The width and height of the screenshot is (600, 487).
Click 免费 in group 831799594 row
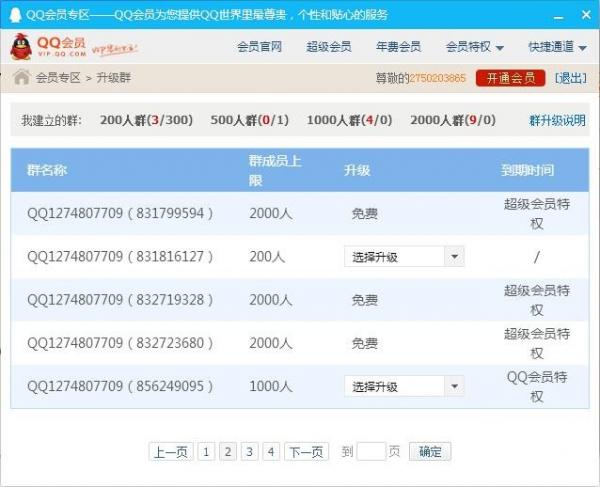[x=365, y=214]
